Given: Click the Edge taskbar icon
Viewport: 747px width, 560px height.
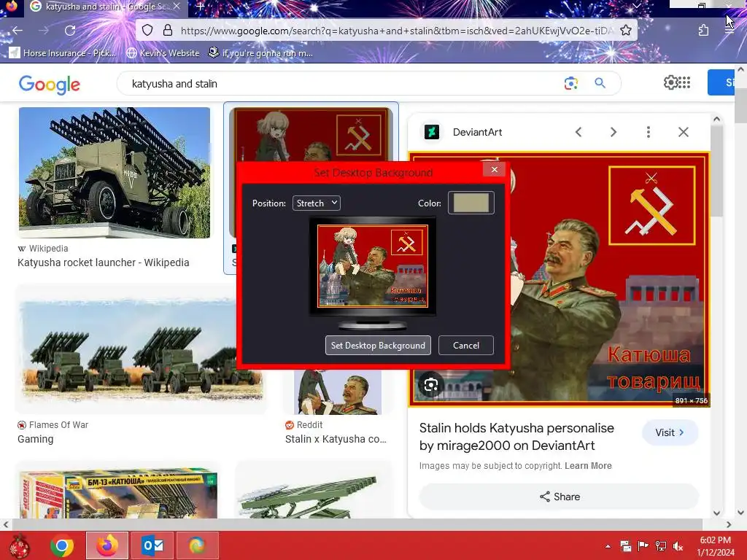Looking at the screenshot, I should tap(197, 545).
